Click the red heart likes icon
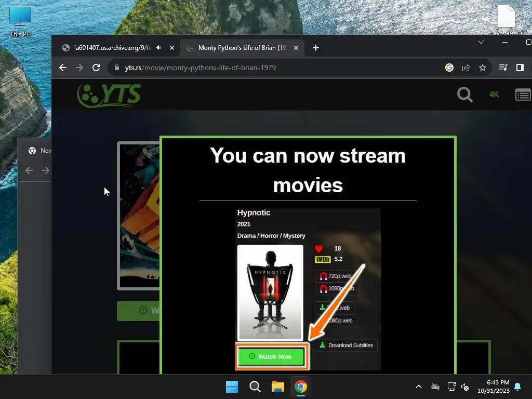 [x=318, y=249]
